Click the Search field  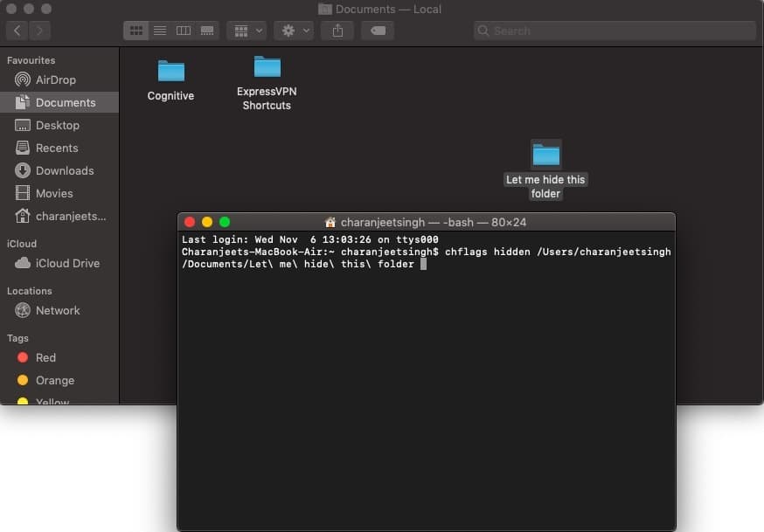(612, 31)
